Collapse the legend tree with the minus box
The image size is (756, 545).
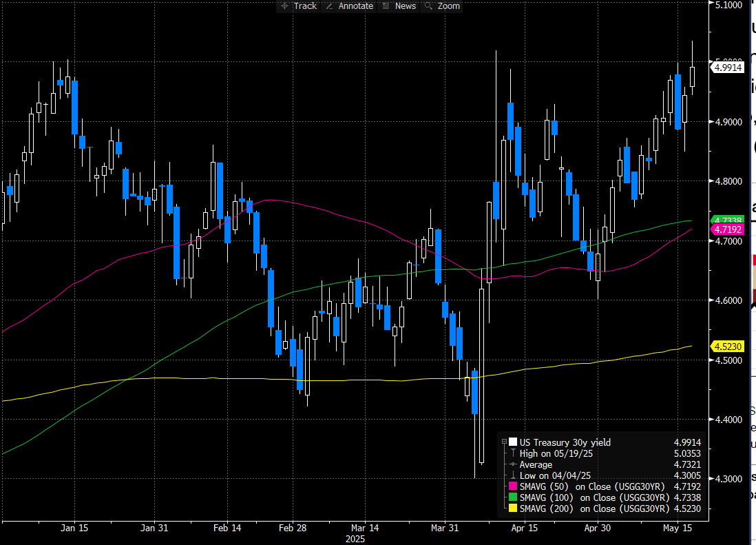[504, 442]
